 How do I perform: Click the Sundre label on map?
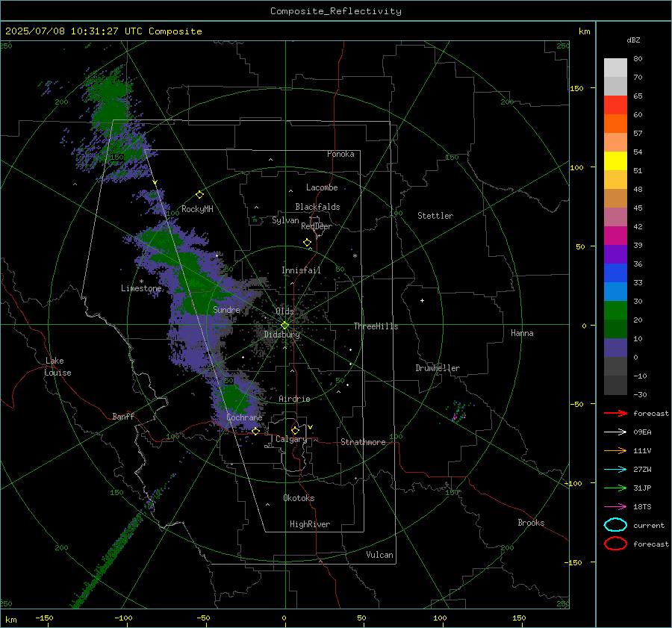(x=226, y=309)
